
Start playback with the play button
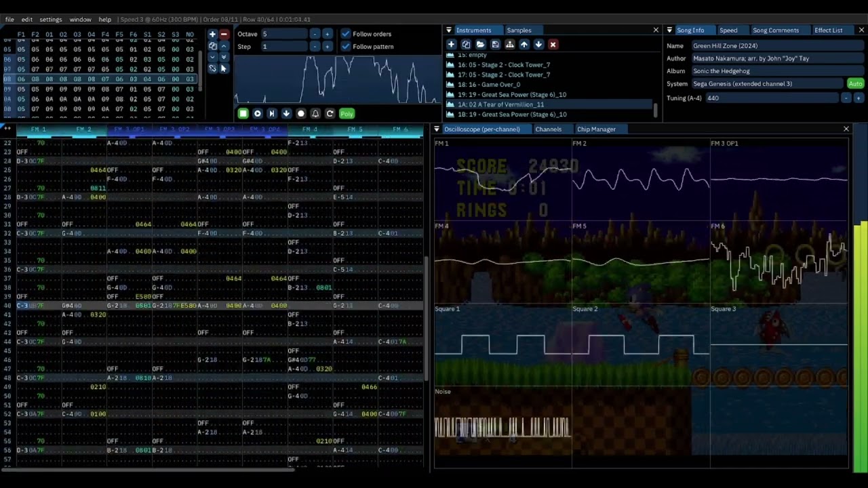coord(257,114)
